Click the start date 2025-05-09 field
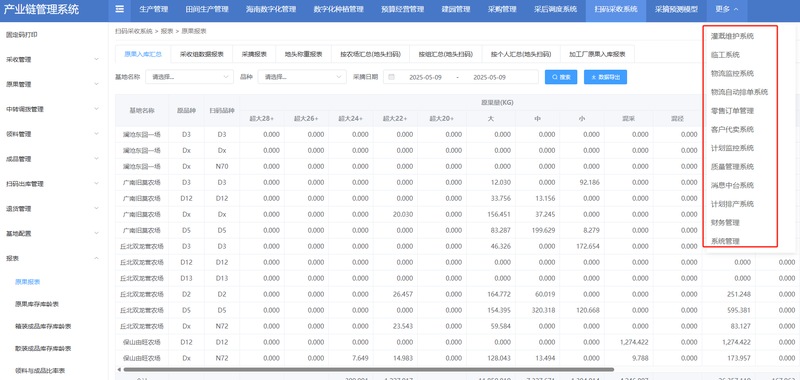Screen dimensions: 800x380 point(425,77)
